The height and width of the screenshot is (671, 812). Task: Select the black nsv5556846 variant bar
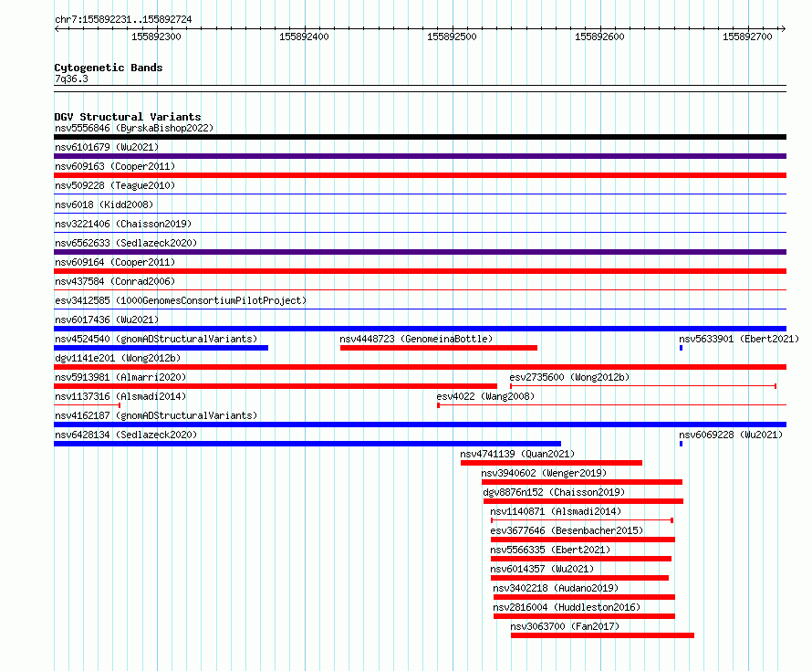420,137
